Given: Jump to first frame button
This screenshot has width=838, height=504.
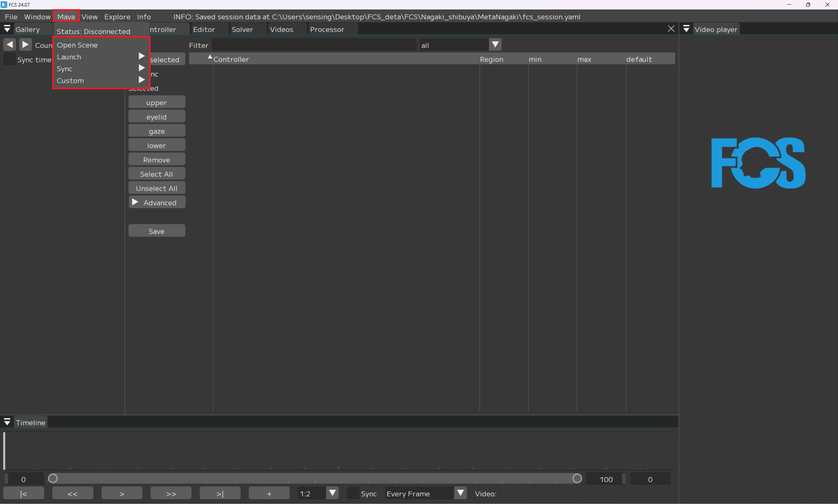Looking at the screenshot, I should tap(24, 494).
